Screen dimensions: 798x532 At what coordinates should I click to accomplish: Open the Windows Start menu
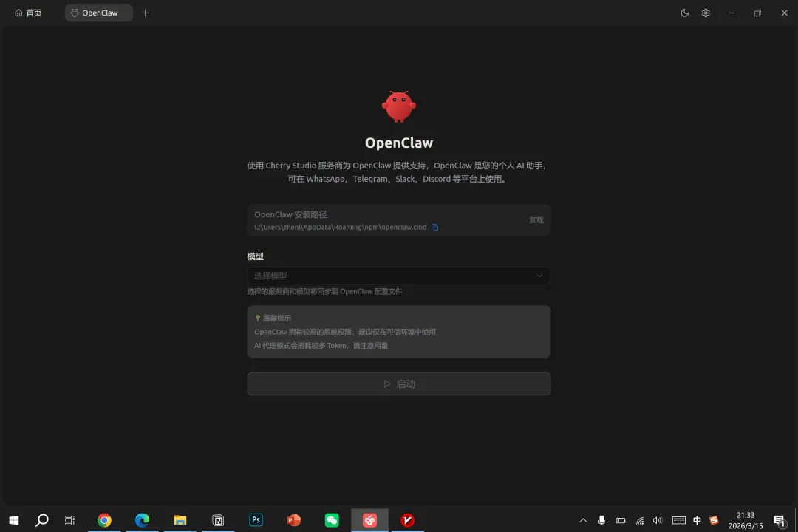14,519
